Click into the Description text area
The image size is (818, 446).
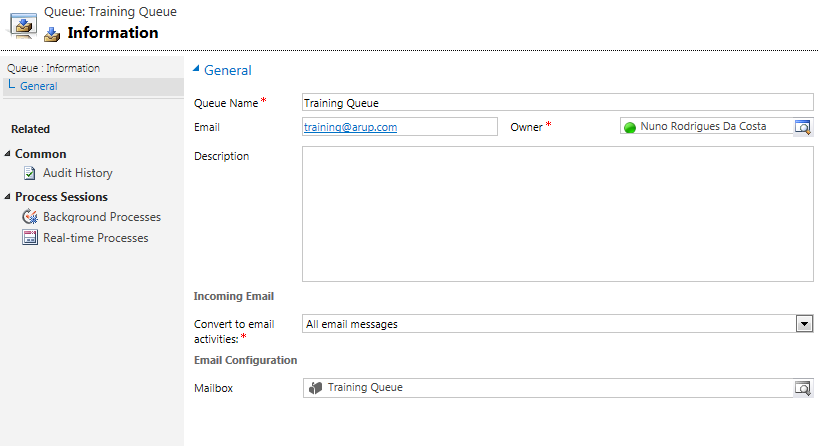pos(558,214)
